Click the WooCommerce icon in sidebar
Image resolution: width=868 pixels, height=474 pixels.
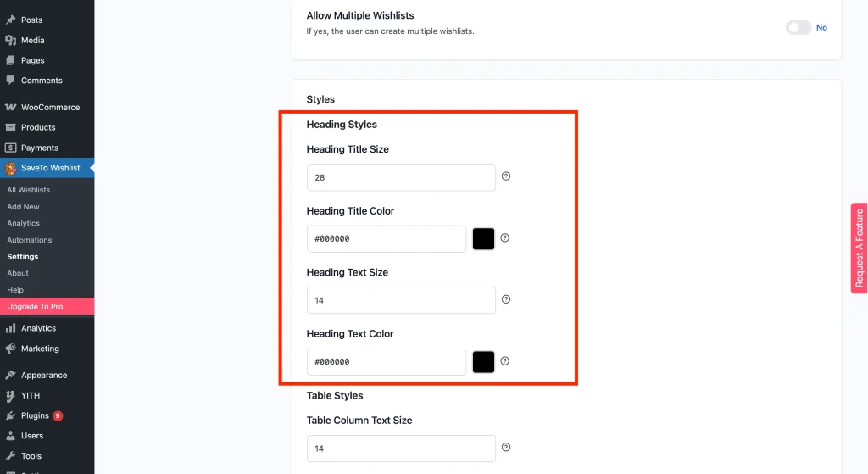point(10,108)
